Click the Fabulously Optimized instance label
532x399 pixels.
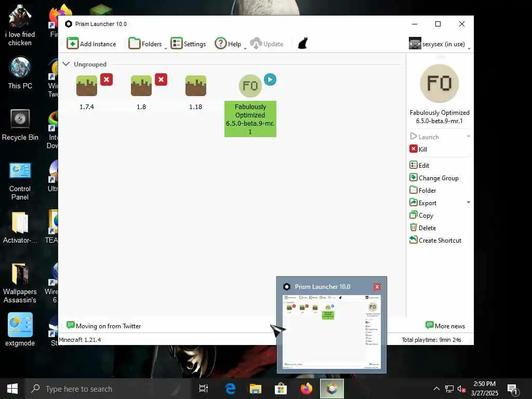[x=250, y=119]
